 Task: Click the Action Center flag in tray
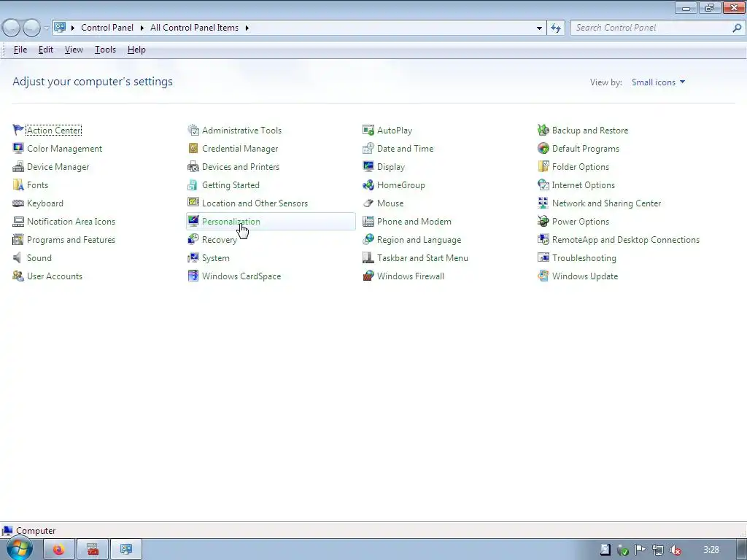[640, 550]
